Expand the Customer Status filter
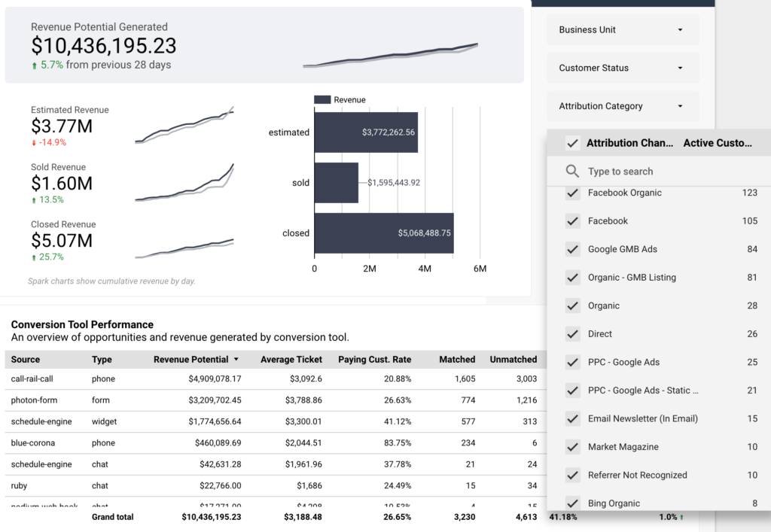Screen dimensions: 771x532 [x=623, y=68]
